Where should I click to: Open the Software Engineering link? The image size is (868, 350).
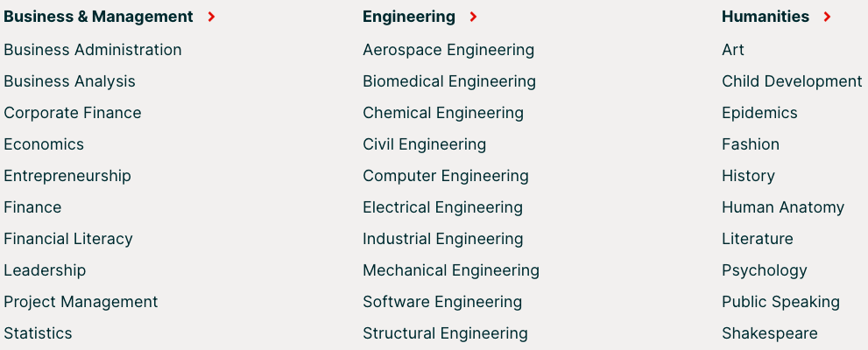pyautogui.click(x=442, y=302)
